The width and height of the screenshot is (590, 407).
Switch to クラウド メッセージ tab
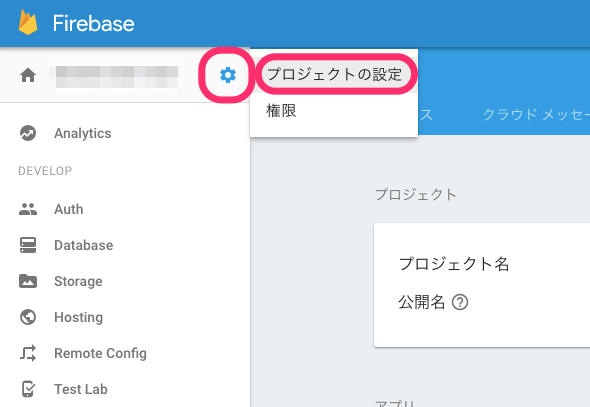[x=536, y=114]
